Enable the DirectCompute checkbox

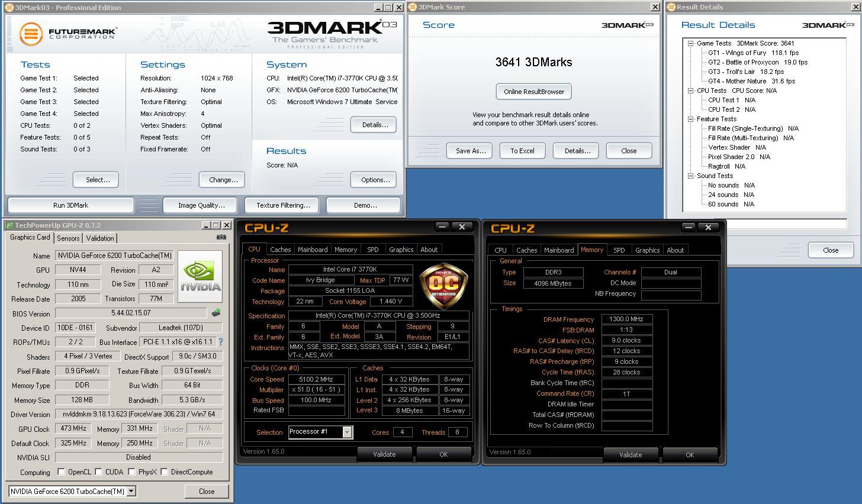(x=164, y=472)
